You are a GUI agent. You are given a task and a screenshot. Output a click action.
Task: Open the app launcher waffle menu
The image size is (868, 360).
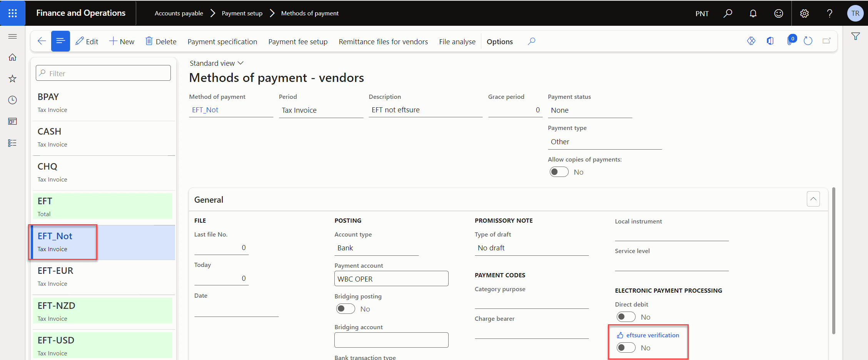(x=13, y=13)
